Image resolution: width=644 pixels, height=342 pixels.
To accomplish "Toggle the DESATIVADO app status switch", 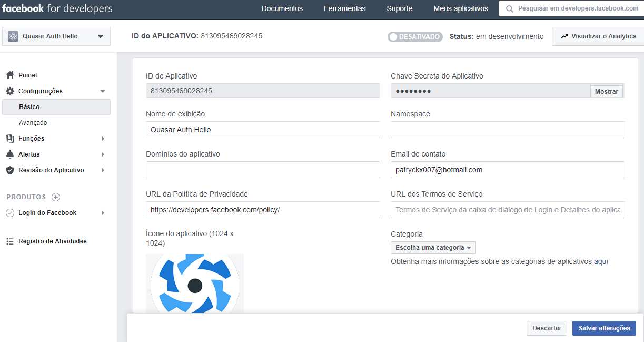I will (415, 37).
